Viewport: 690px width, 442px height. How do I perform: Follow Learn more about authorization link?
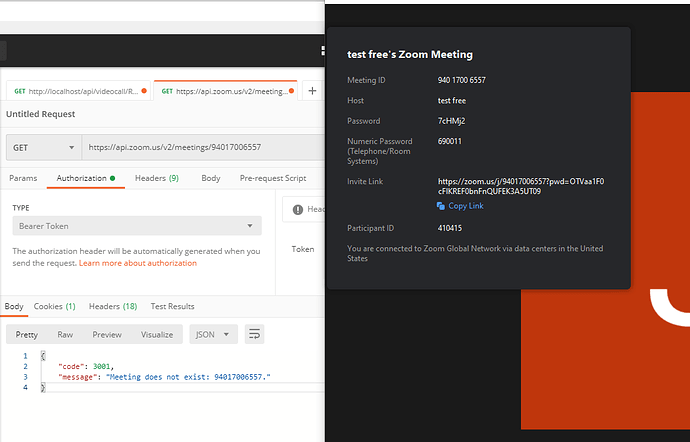click(138, 263)
